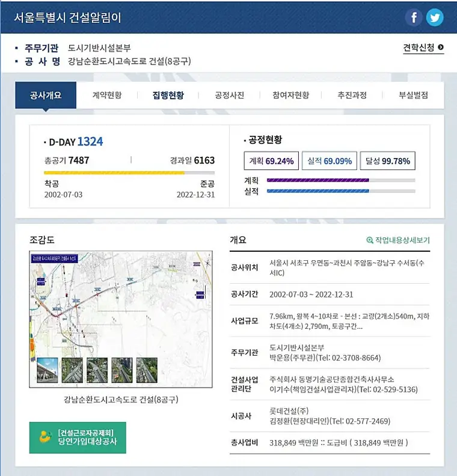The height and width of the screenshot is (476, 457).
Task: Open the 추진과정 tab
Action: click(x=352, y=95)
